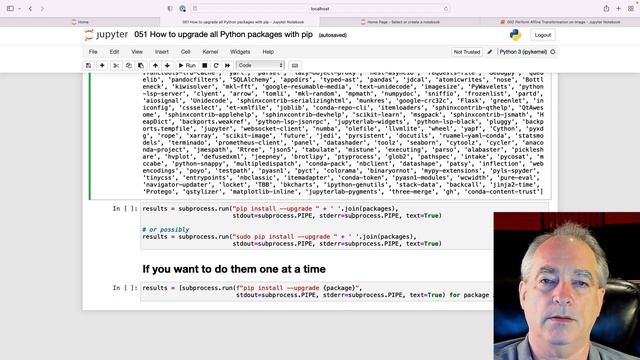Viewport: 640px width, 360px height.
Task: Open the cell type dropdown showing Code
Action: point(260,65)
